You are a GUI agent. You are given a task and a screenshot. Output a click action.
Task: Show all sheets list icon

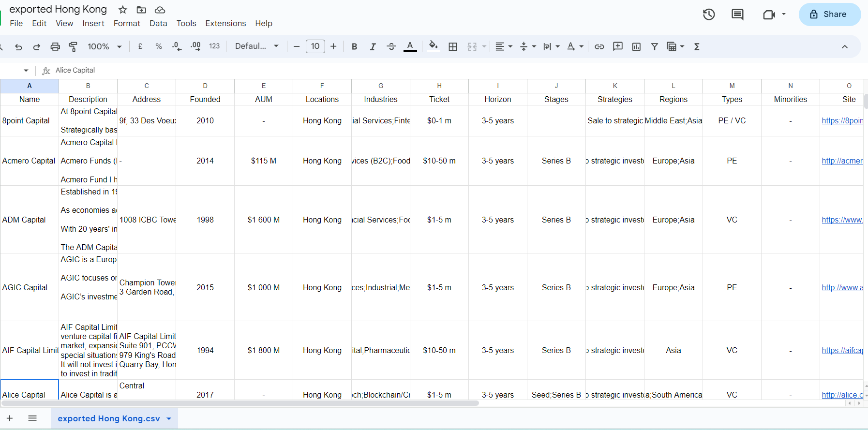point(32,418)
